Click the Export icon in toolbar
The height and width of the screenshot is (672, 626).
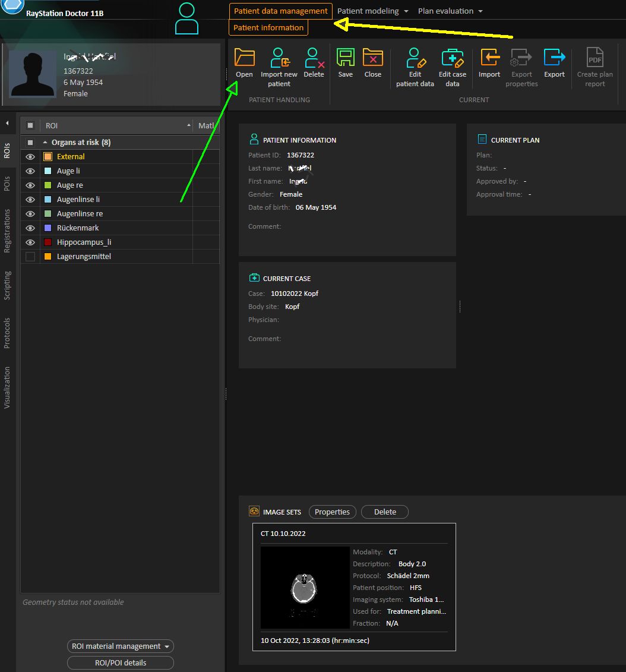554,58
